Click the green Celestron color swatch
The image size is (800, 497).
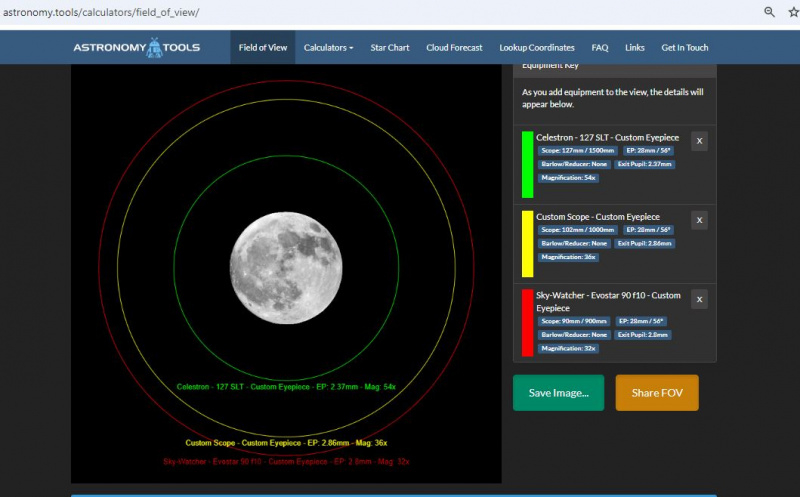click(x=527, y=164)
